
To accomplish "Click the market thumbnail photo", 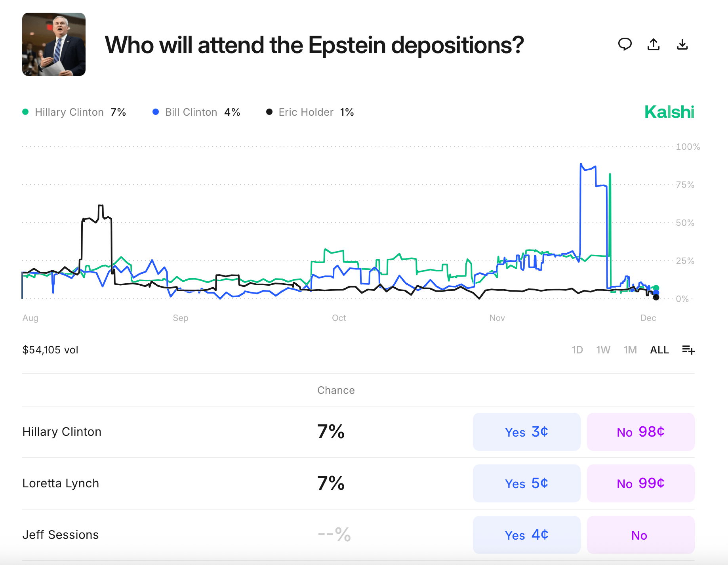I will click(x=53, y=44).
